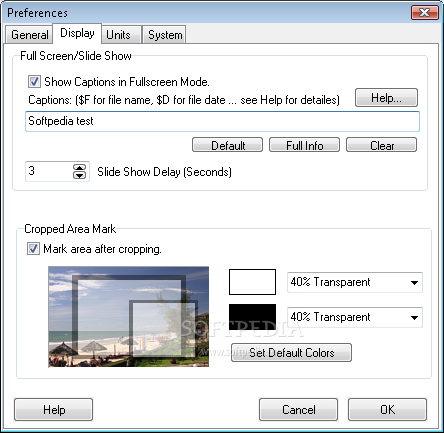
Task: Click the slide show delay value field
Action: 49,171
